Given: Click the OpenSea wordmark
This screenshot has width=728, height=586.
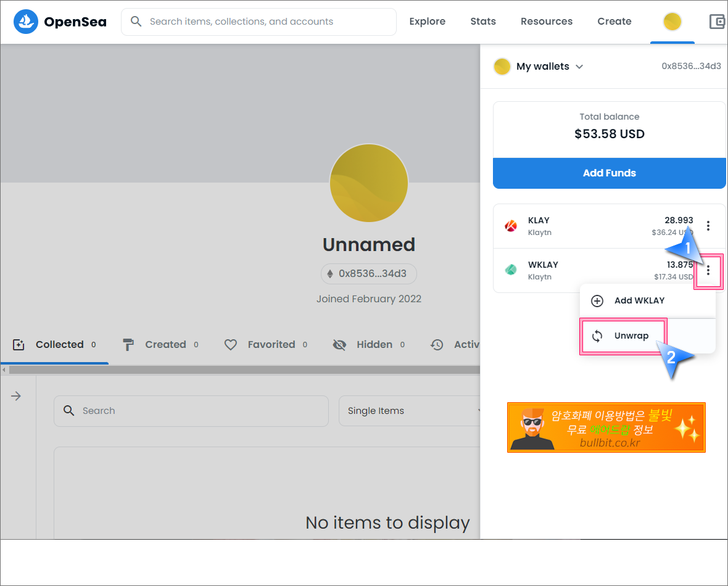Looking at the screenshot, I should pyautogui.click(x=75, y=22).
